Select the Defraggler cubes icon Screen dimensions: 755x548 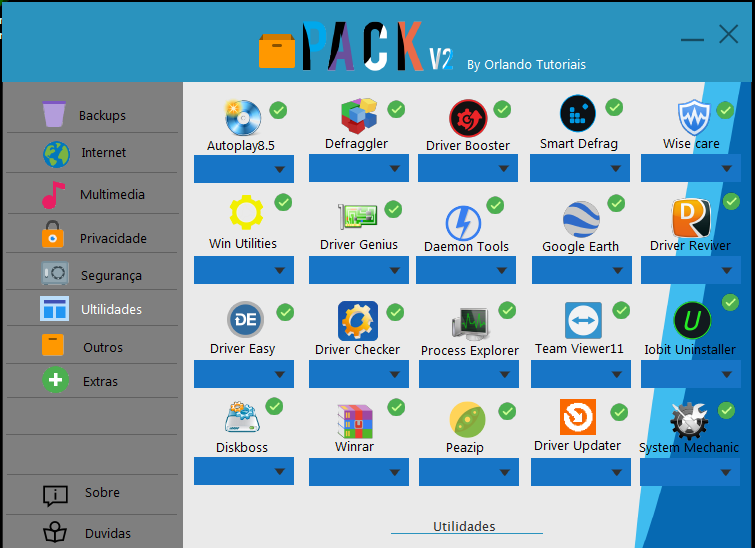(359, 116)
